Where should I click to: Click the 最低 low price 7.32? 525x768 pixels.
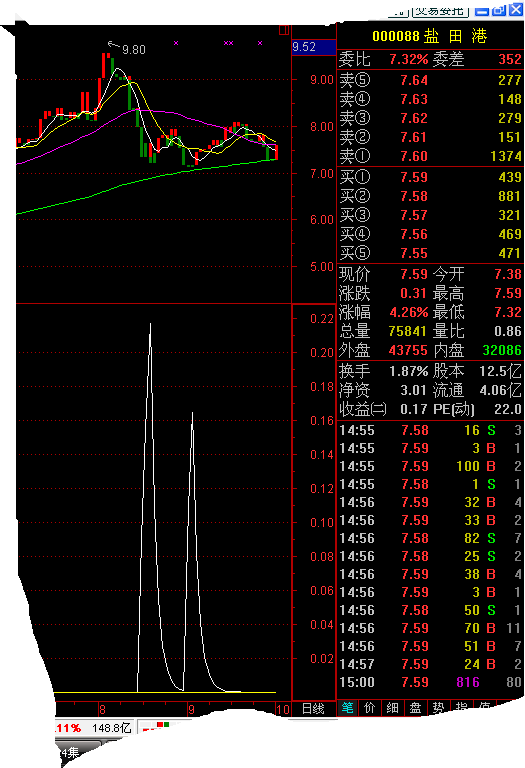508,312
